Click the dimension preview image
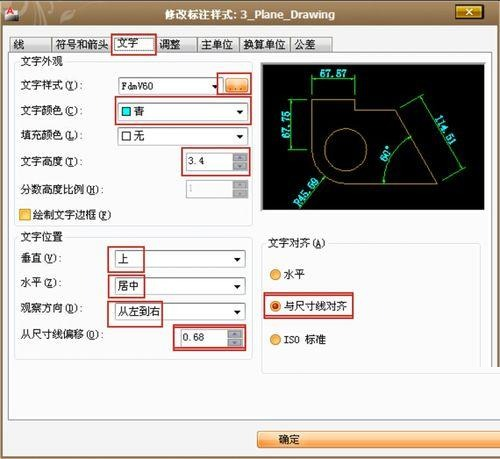The image size is (500, 459). [373, 137]
